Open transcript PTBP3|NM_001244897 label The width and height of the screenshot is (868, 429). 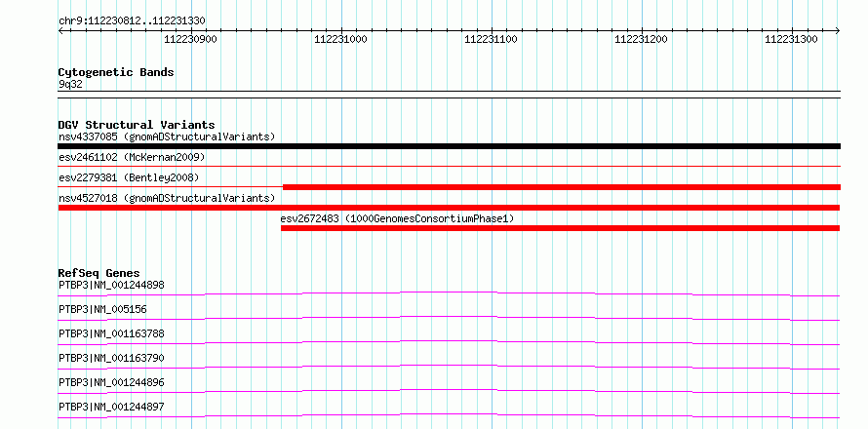(x=111, y=407)
